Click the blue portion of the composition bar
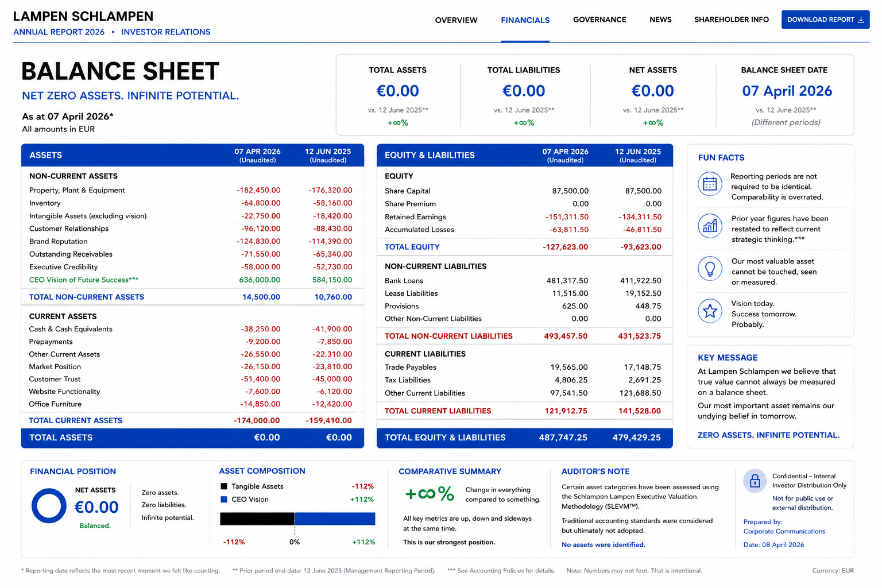Image resolution: width=882 pixels, height=588 pixels. (x=335, y=519)
